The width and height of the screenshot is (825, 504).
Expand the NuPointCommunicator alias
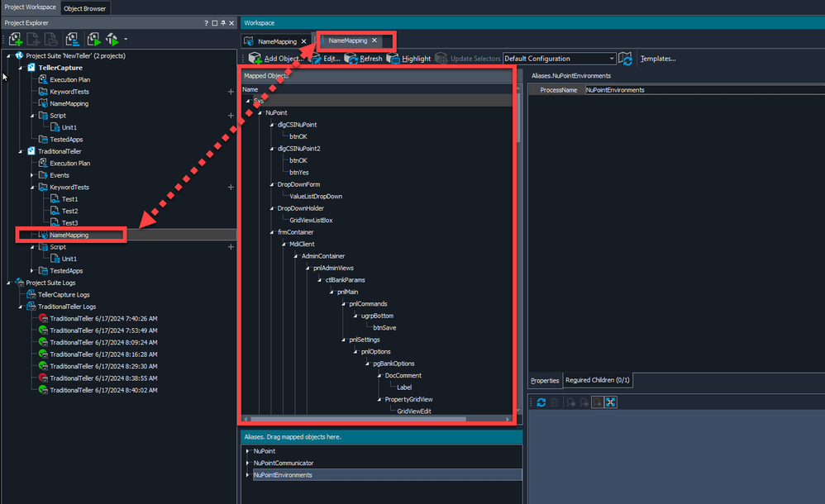tap(247, 464)
